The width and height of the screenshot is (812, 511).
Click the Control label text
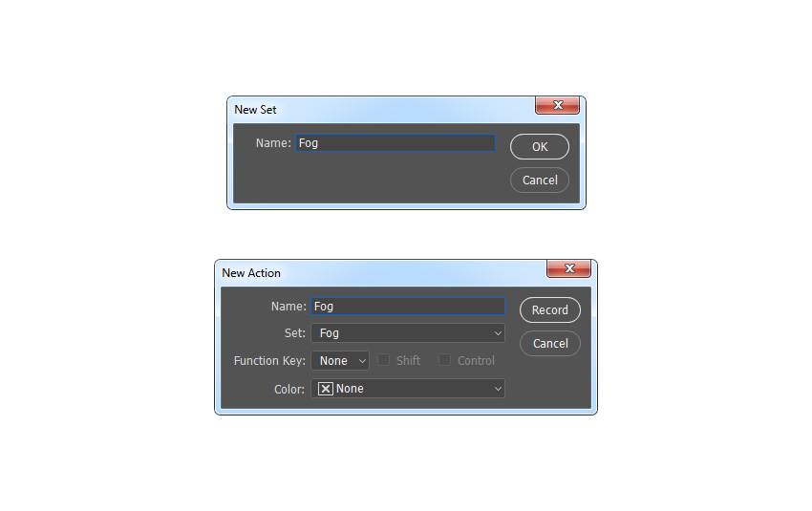[x=476, y=361]
